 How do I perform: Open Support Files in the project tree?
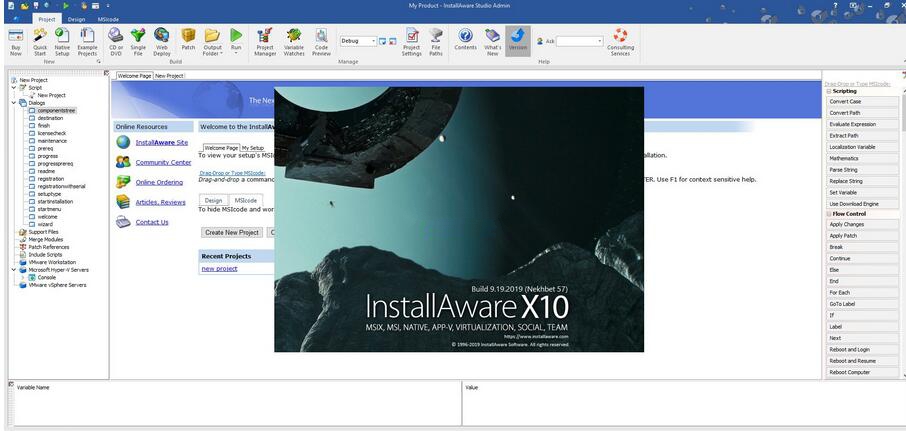[x=43, y=232]
